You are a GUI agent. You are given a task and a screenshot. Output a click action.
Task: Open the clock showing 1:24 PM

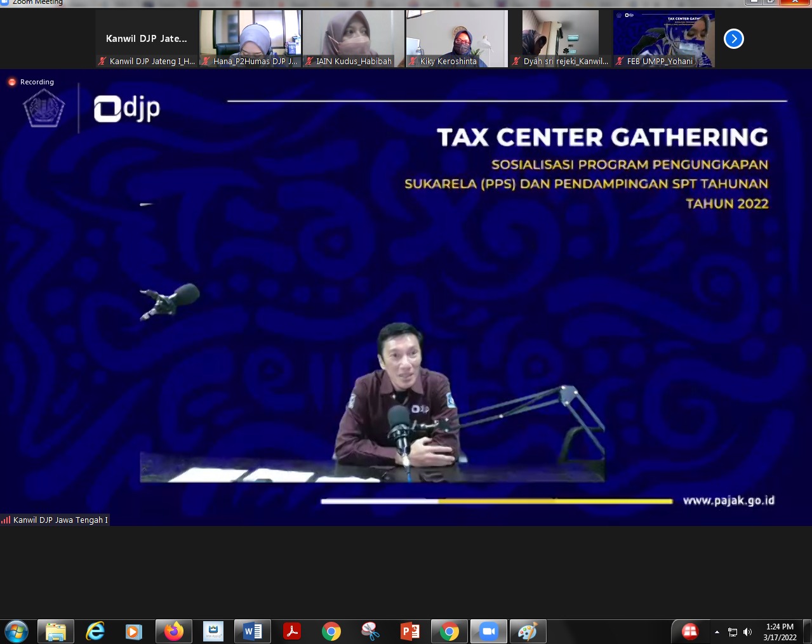coord(780,632)
